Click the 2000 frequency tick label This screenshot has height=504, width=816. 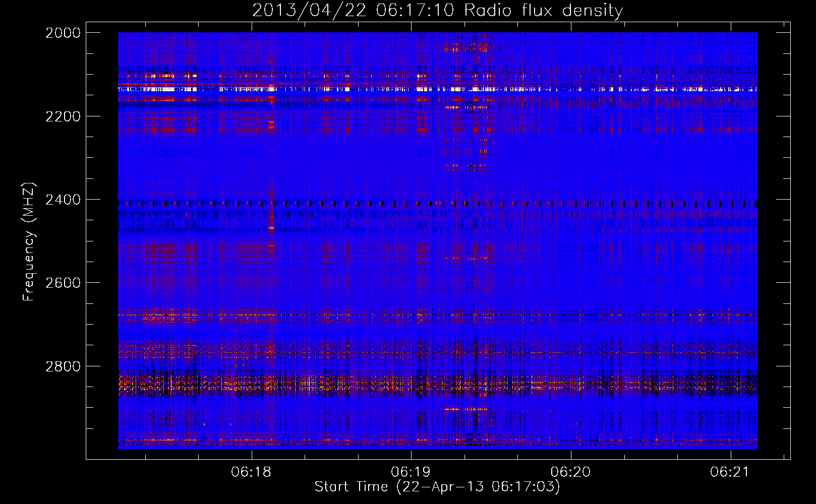pos(63,33)
